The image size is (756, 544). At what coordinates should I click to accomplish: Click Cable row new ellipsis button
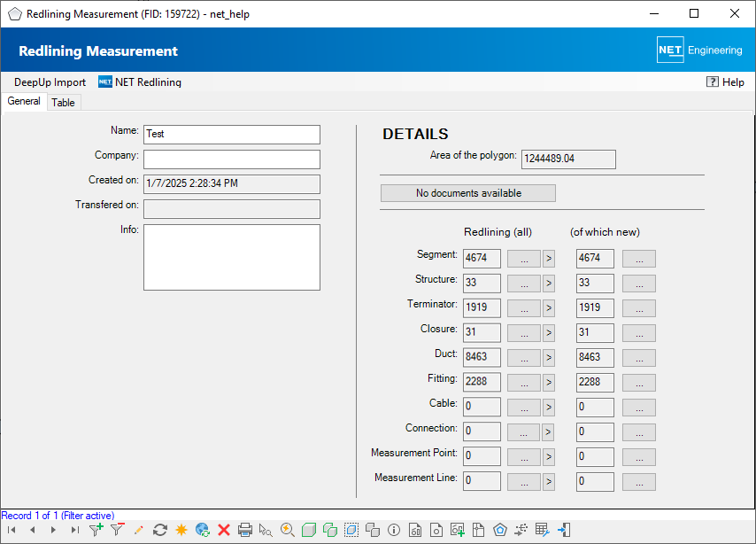point(639,408)
